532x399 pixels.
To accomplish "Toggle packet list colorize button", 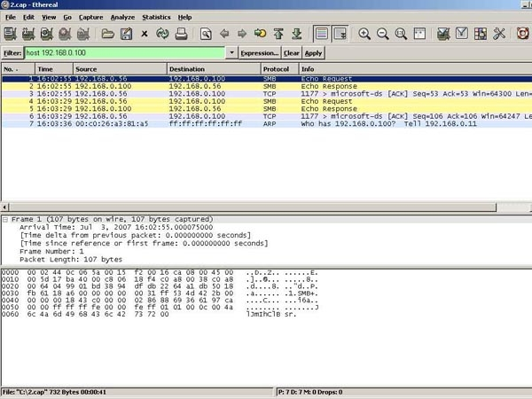I will pos(321,35).
